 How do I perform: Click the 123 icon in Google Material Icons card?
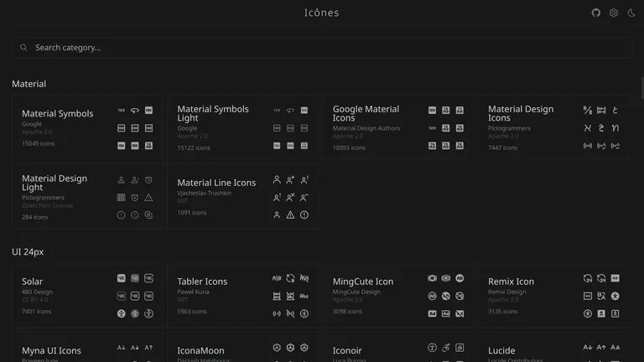[x=432, y=128]
